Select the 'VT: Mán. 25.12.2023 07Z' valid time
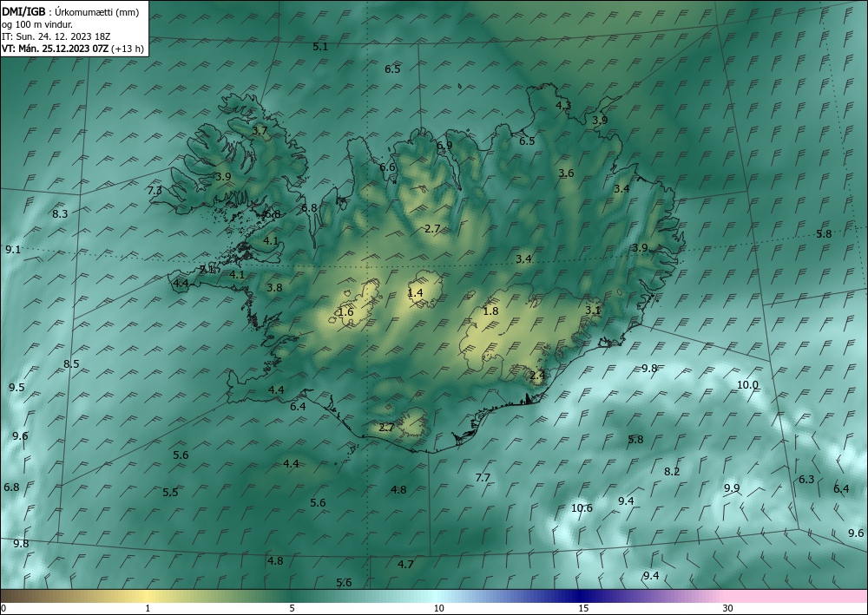The height and width of the screenshot is (615, 868). click(x=55, y=49)
